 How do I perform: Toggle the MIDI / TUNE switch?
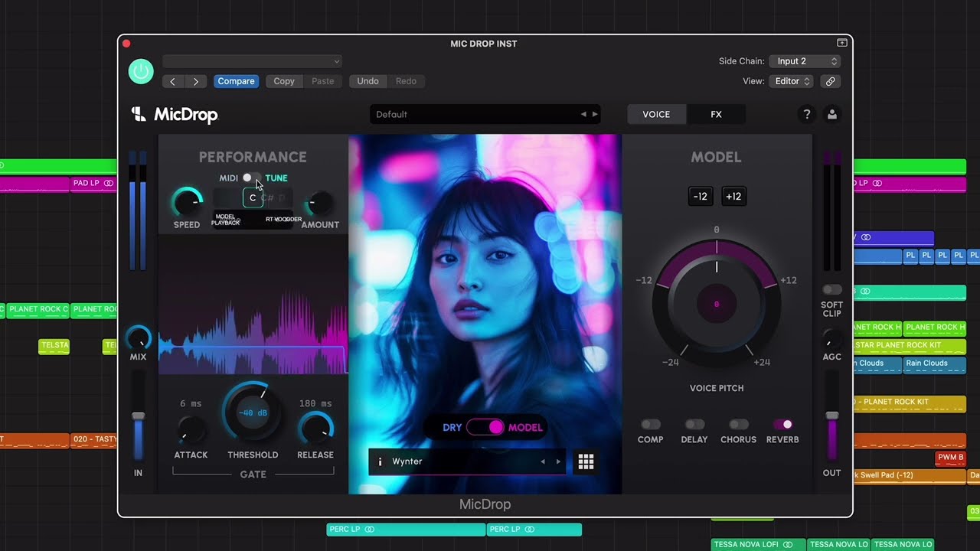click(x=251, y=178)
